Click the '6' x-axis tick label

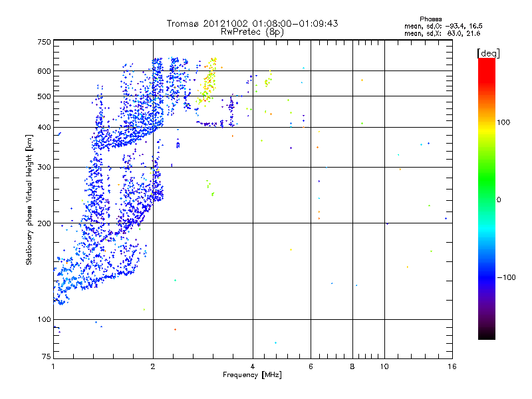[311, 366]
